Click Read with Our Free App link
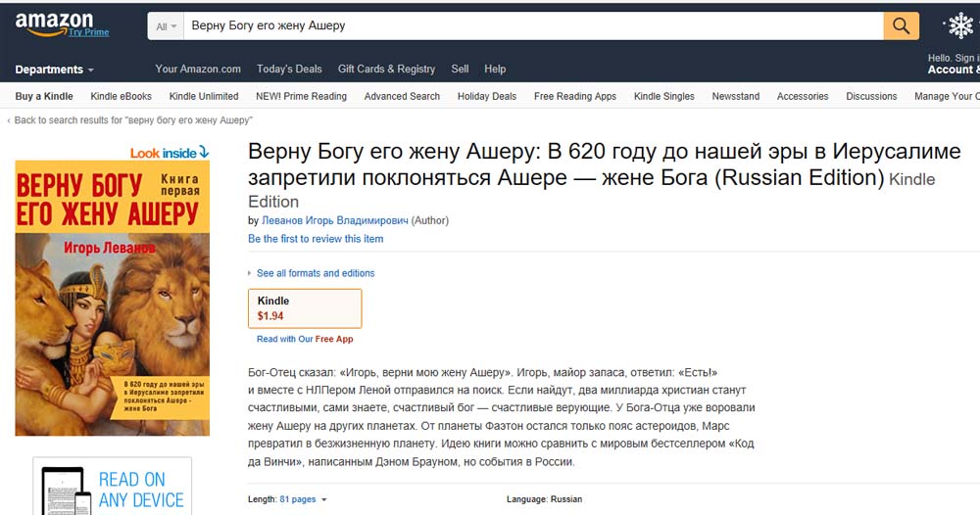980x515 pixels. tap(305, 339)
